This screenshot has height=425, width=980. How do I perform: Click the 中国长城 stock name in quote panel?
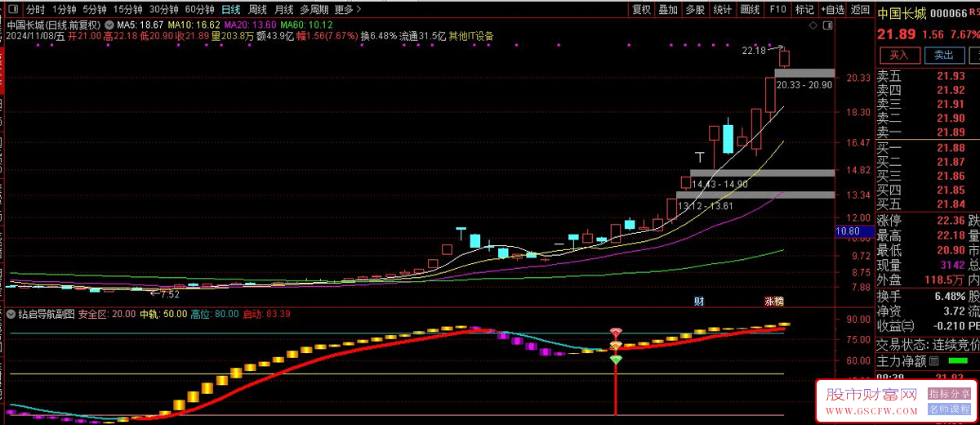(x=902, y=14)
